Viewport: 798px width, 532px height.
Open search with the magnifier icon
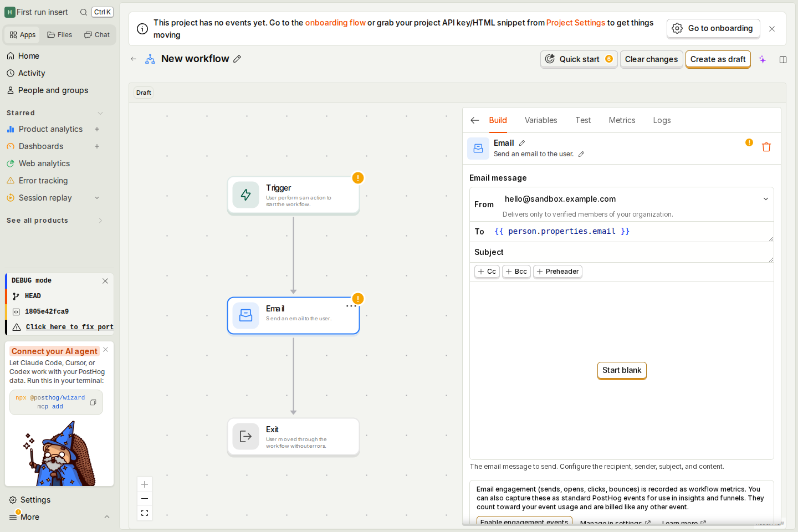point(84,12)
